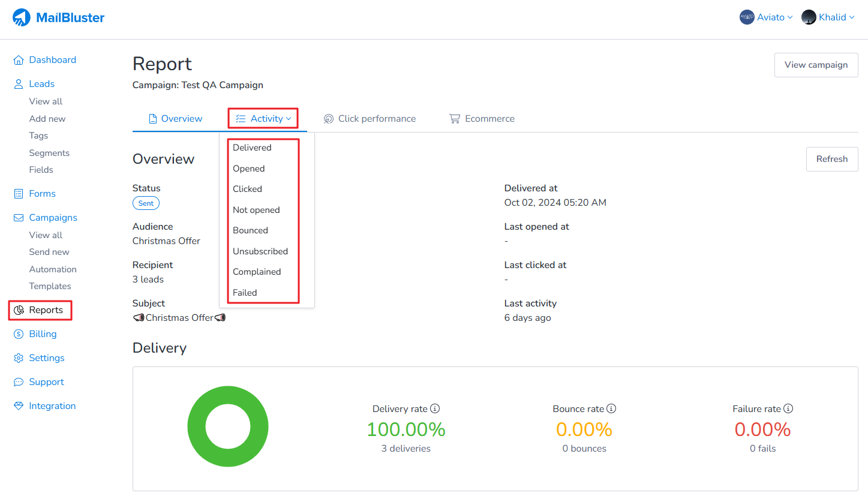The image size is (868, 499).
Task: Select Not opened from Activity menu
Action: pyautogui.click(x=256, y=210)
